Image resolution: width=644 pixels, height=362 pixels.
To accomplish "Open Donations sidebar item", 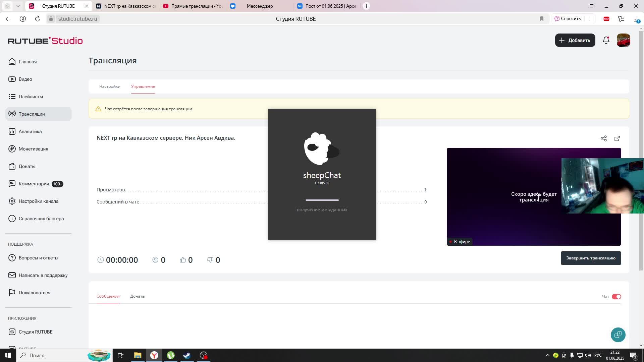I will [x=27, y=166].
